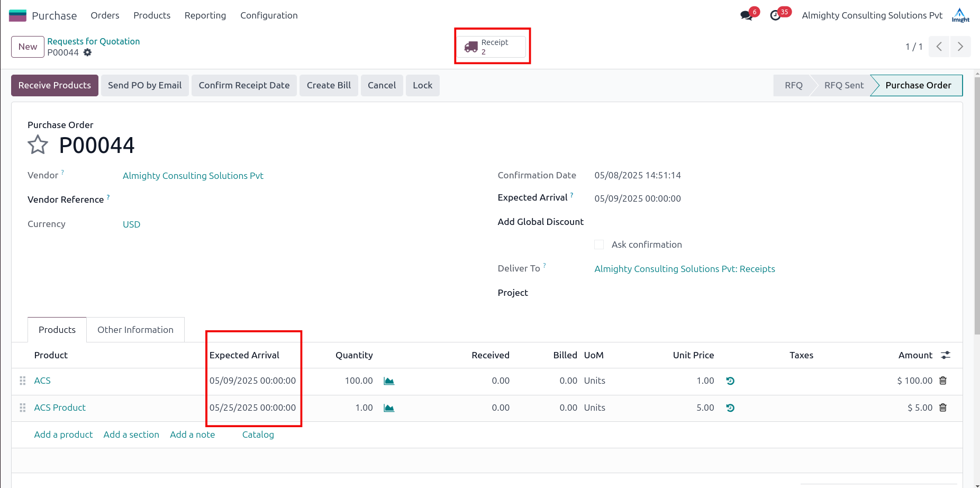Click drag handle of ACS Product row

23,408
